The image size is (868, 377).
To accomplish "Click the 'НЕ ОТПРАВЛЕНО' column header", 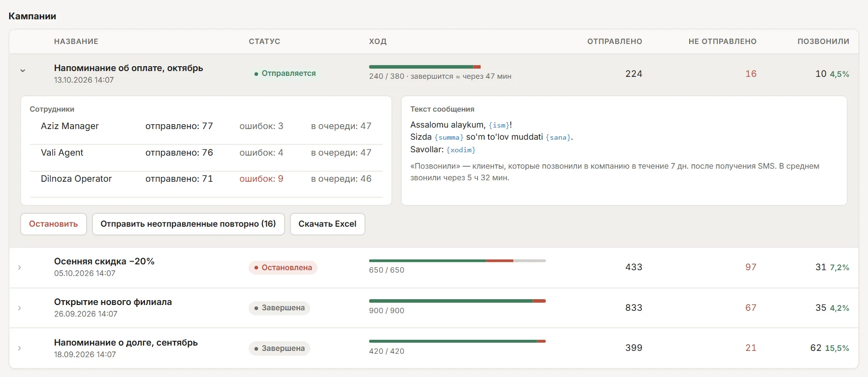I will (723, 42).
